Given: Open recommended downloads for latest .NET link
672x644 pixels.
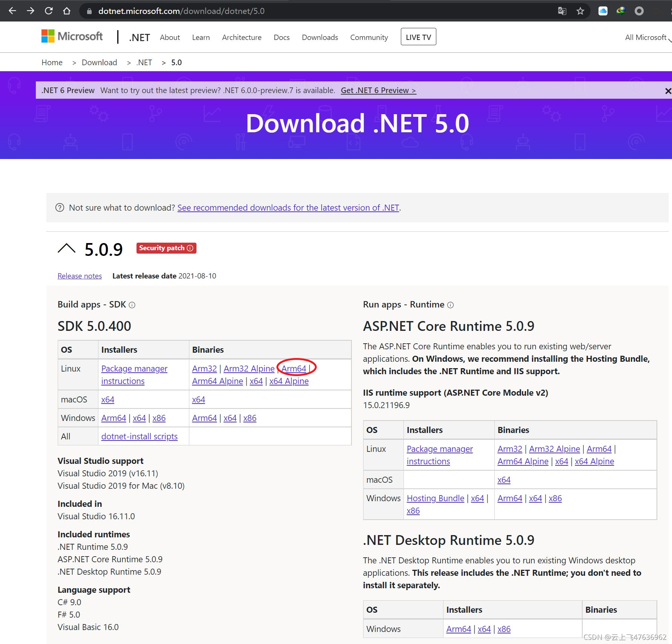Looking at the screenshot, I should tap(288, 208).
